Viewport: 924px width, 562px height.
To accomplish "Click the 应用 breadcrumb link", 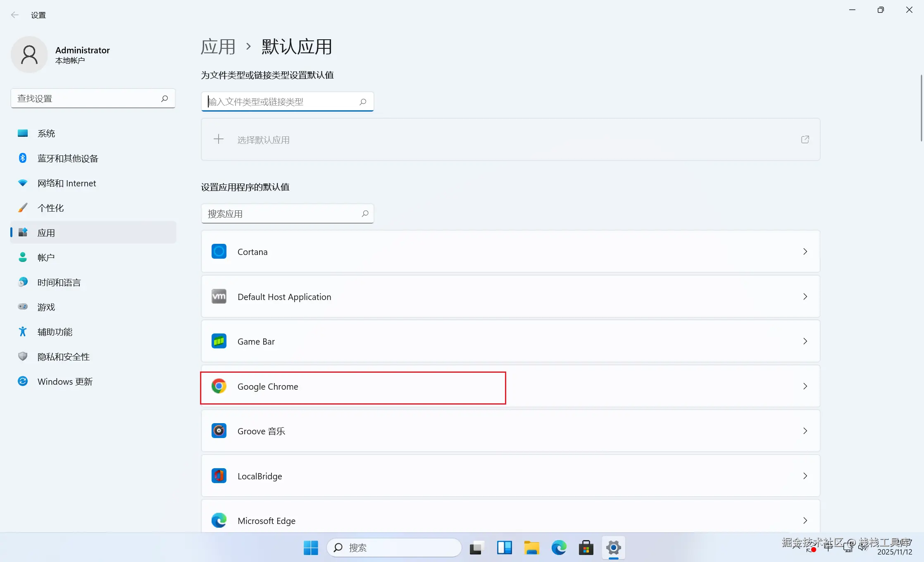I will [218, 46].
